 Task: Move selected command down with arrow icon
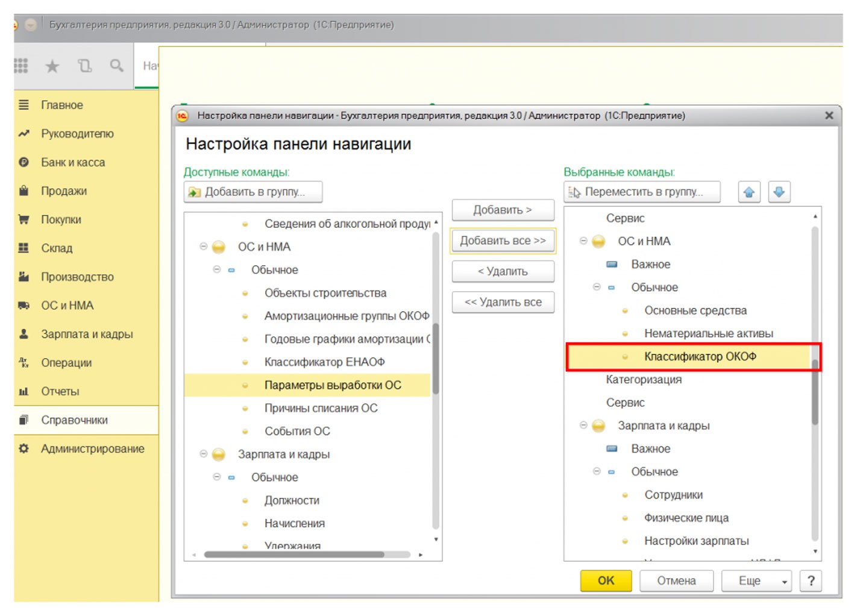[x=779, y=192]
